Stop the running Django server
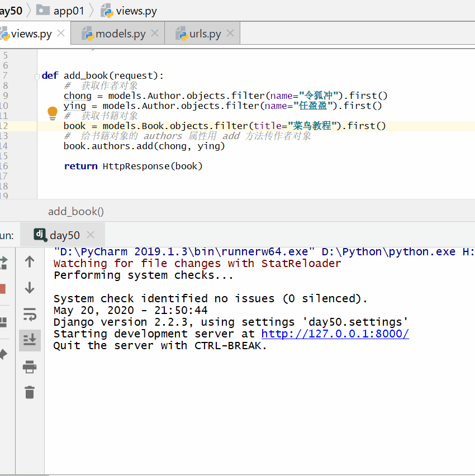This screenshot has height=476, width=475. click(2, 289)
